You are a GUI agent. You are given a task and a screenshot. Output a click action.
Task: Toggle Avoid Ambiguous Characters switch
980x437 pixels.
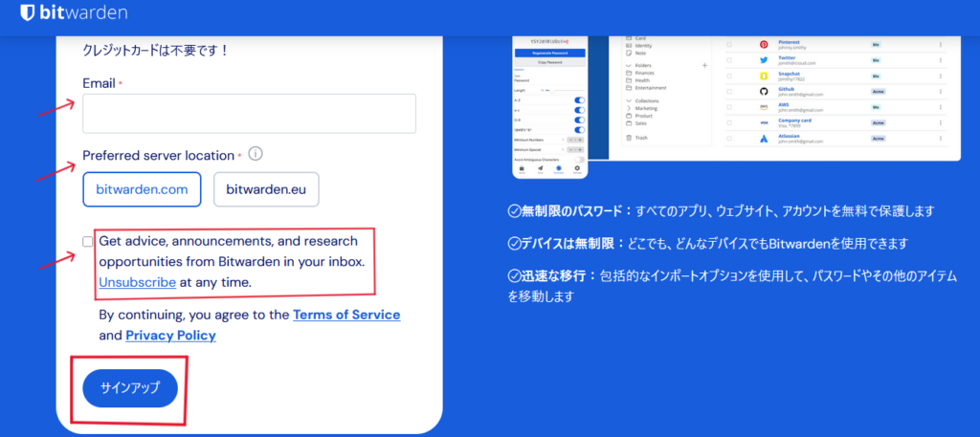(579, 160)
